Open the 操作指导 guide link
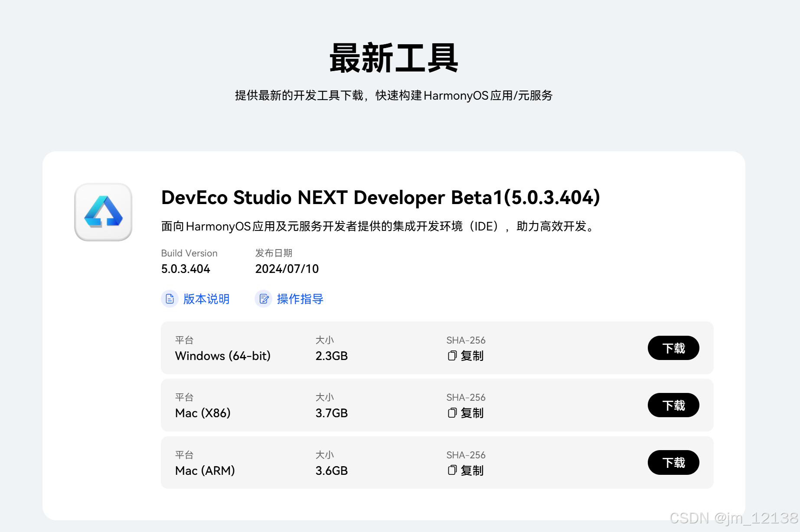800x532 pixels. 300,298
